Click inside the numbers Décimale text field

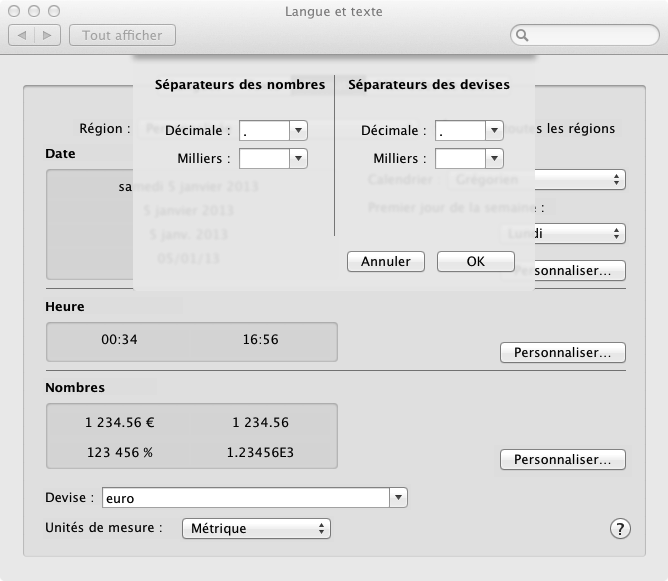coord(263,131)
